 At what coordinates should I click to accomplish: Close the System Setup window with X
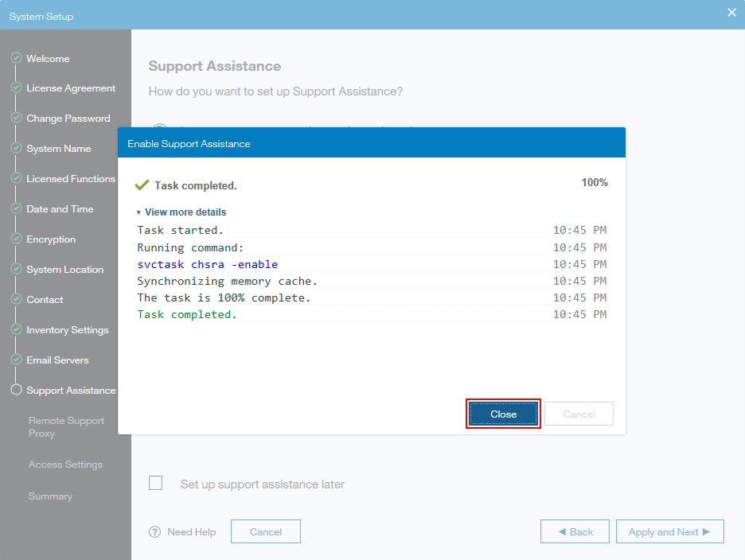pyautogui.click(x=731, y=13)
